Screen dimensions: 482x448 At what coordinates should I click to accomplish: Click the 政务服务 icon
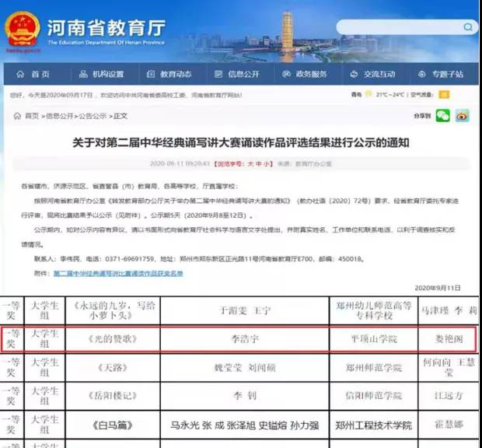tap(287, 74)
